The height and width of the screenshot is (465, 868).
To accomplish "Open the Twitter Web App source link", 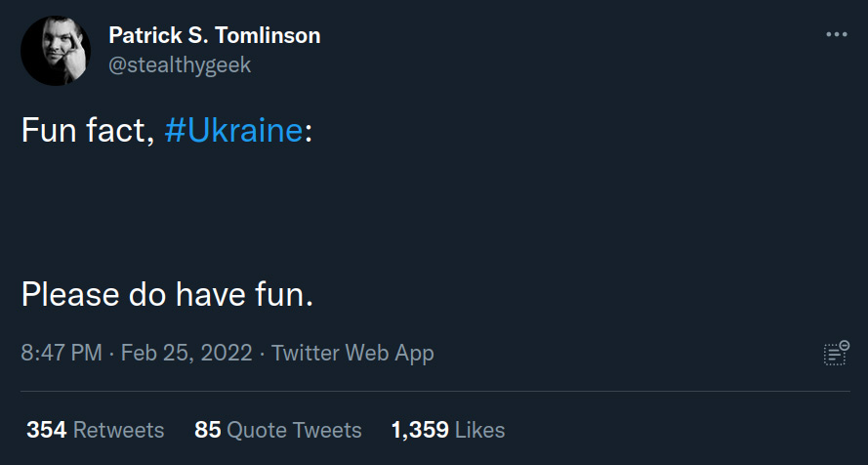I will click(352, 353).
